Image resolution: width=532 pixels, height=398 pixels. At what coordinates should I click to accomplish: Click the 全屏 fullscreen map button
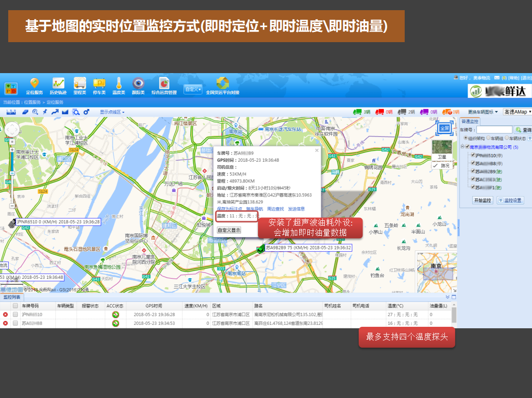(x=444, y=128)
